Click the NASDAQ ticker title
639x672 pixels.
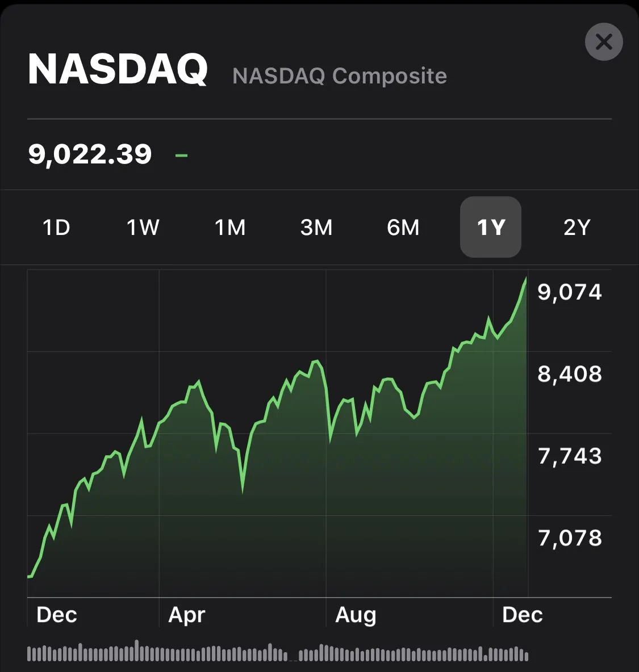click(x=118, y=70)
